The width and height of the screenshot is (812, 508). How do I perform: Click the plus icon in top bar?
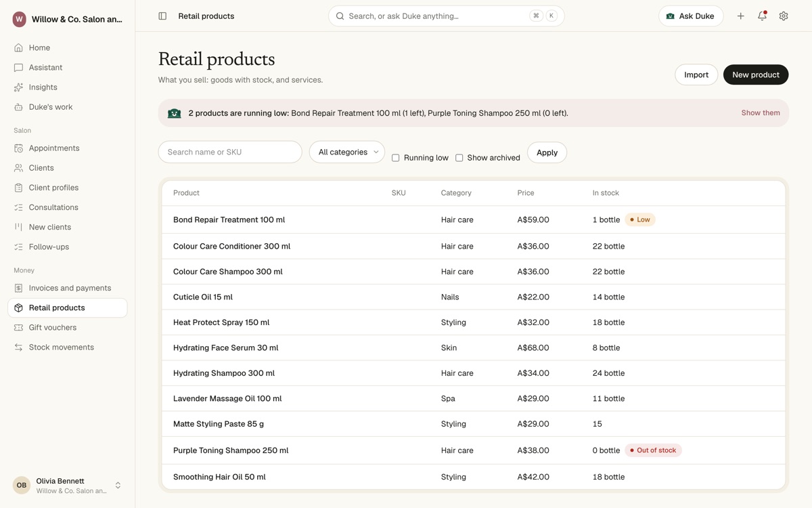coord(740,16)
